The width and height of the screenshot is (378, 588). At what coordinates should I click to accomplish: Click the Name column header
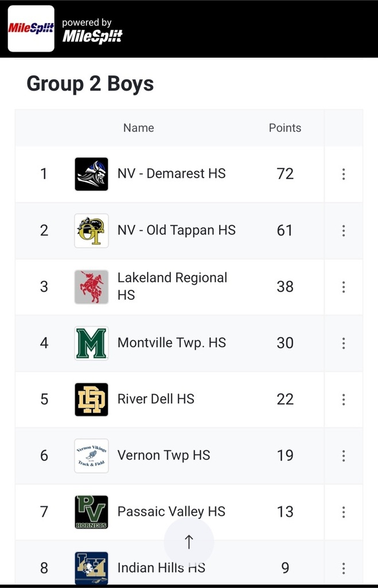(x=139, y=128)
